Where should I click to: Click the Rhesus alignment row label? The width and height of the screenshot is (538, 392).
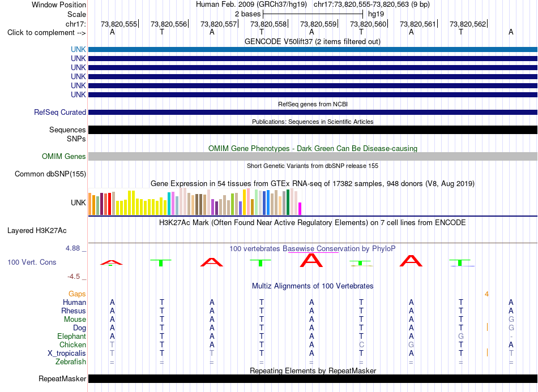point(74,311)
